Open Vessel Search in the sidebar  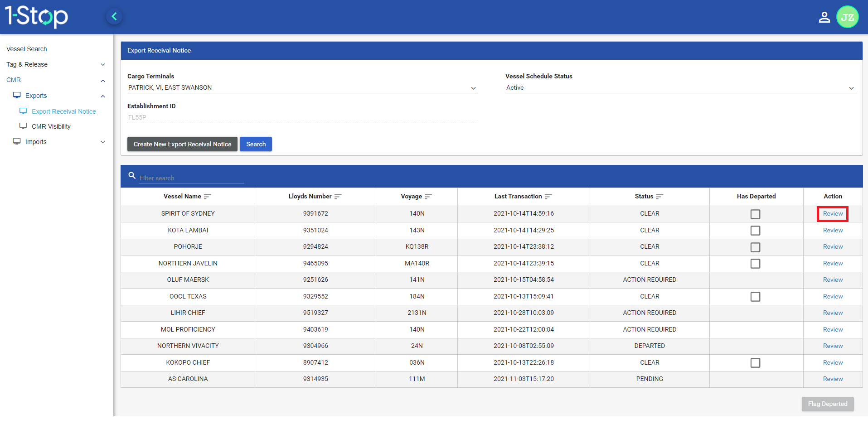pyautogui.click(x=27, y=49)
